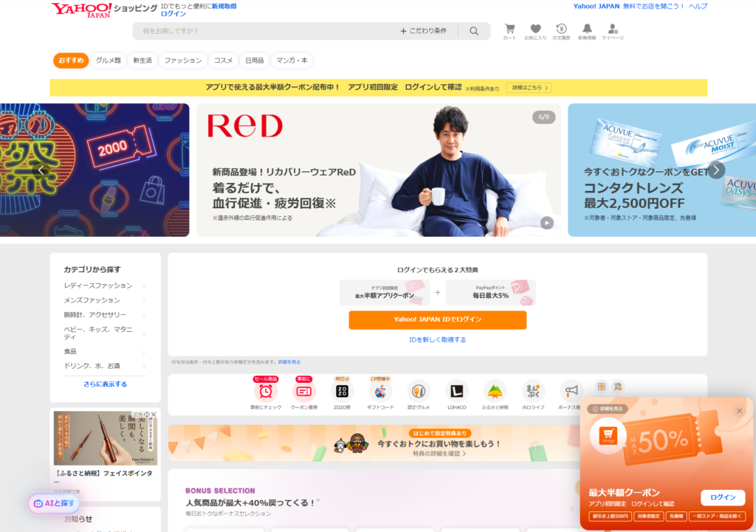Viewport: 756px width, 532px height.
Task: Advance banner carousel with right arrow
Action: pyautogui.click(x=715, y=170)
